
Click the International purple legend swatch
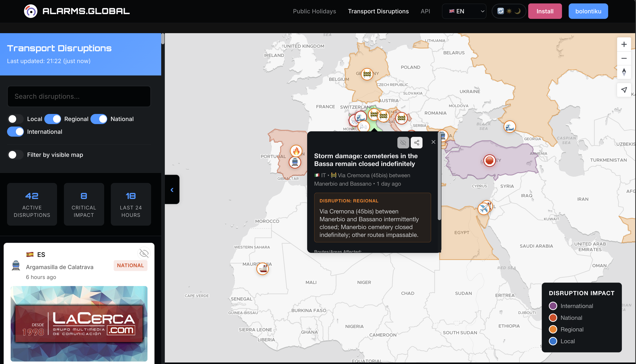click(553, 306)
